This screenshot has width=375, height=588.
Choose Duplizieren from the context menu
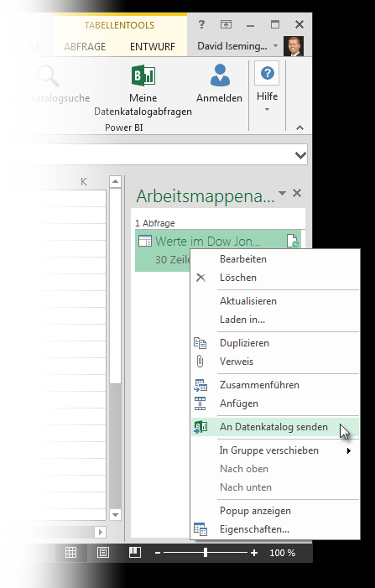(275, 343)
